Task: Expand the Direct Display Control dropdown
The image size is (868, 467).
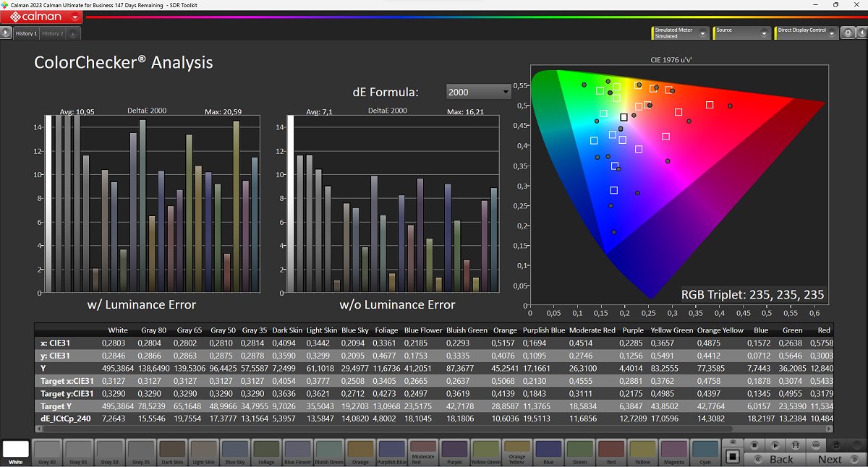Action: point(832,33)
